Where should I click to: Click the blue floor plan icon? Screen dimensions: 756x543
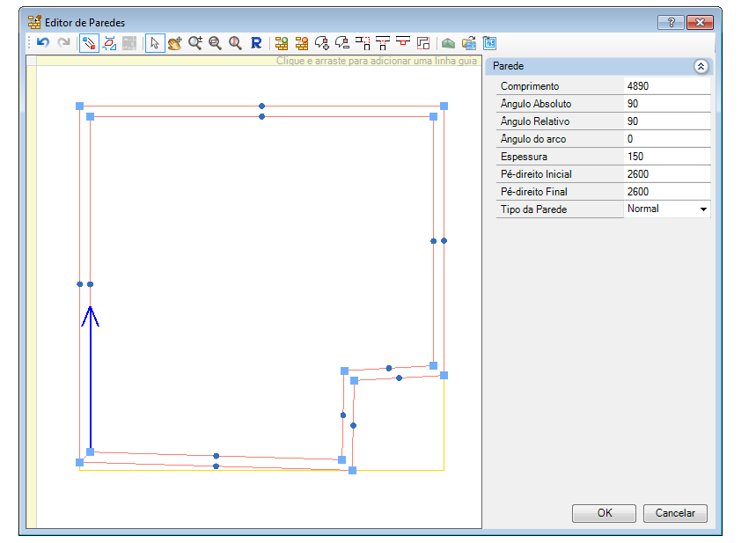pyautogui.click(x=489, y=43)
